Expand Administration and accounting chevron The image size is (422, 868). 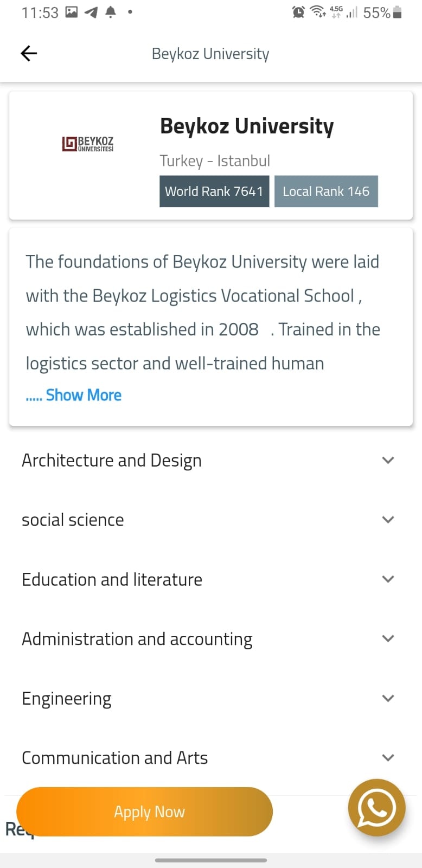[388, 639]
